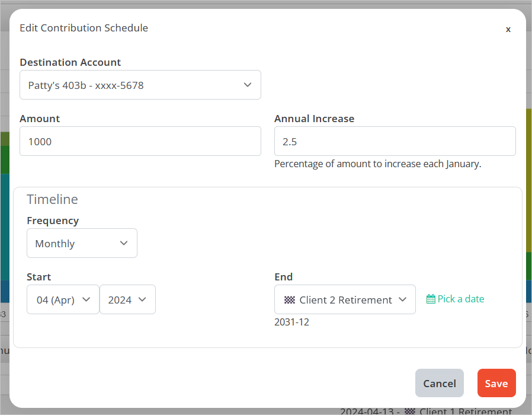532x415 pixels.
Task: Click the Pick a date link
Action: (460, 299)
